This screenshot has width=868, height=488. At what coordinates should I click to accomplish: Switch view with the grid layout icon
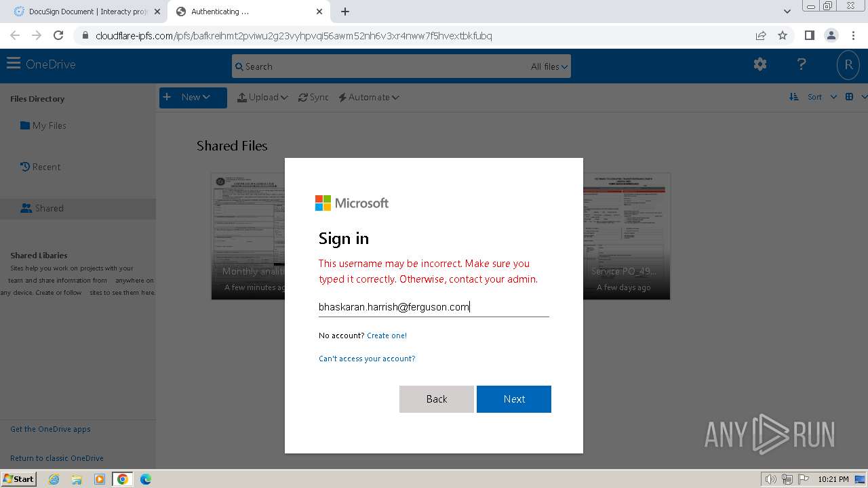tap(849, 97)
